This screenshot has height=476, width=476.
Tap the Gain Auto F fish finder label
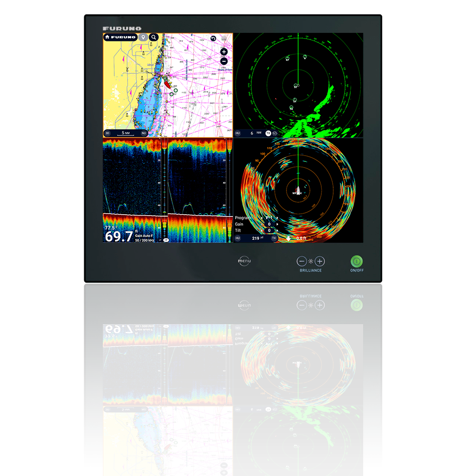coord(144,236)
